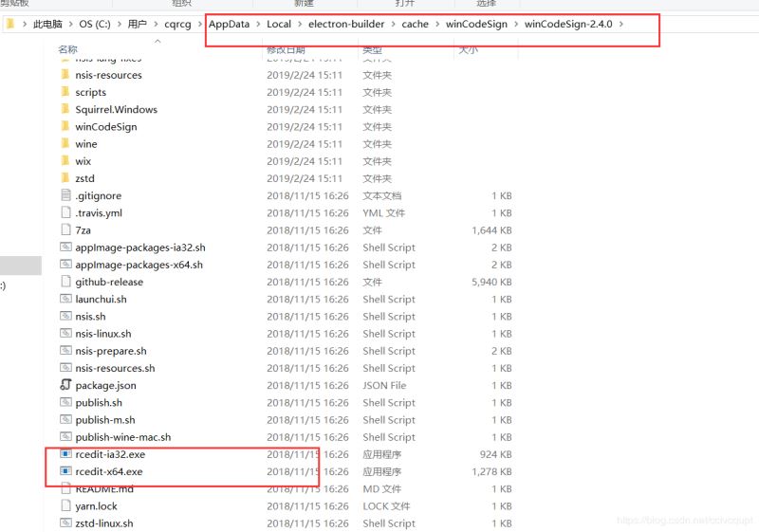Viewport: 759px width, 532px height.
Task: Click the publish.sh script icon
Action: coord(65,402)
